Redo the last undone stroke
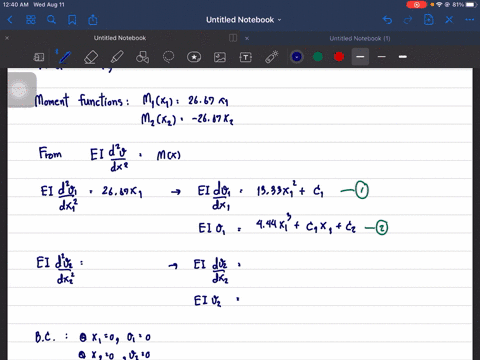This screenshot has height=360, width=480. click(x=408, y=20)
